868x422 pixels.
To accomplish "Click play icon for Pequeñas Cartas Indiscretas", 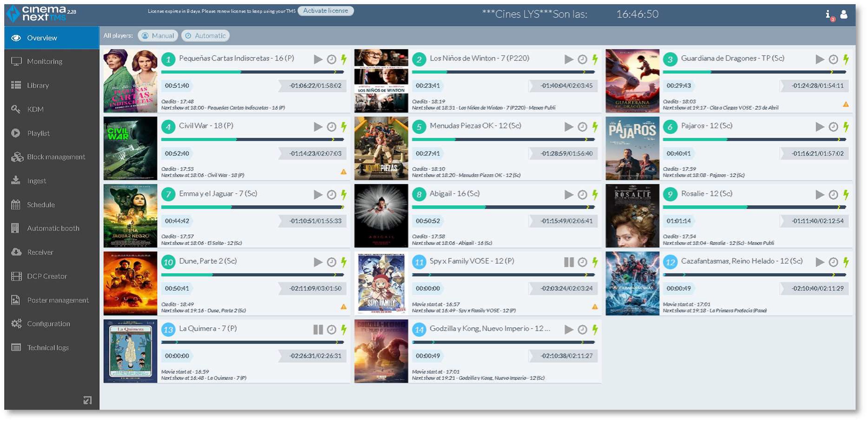I will (x=318, y=59).
